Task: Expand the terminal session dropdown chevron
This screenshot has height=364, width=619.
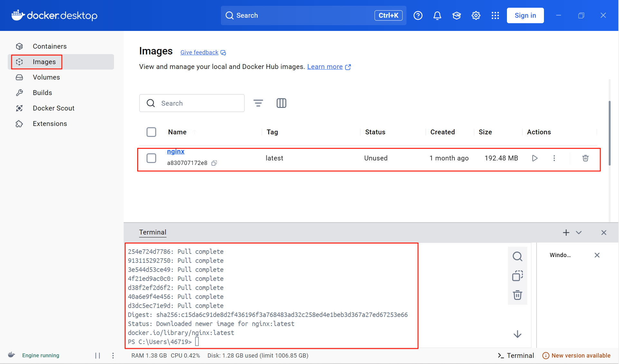Action: point(579,233)
